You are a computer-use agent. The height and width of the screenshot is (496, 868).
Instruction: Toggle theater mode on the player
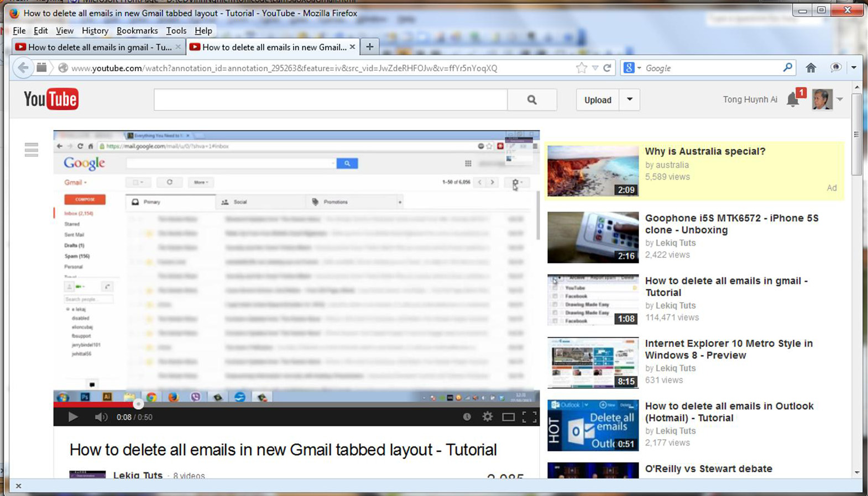point(508,417)
